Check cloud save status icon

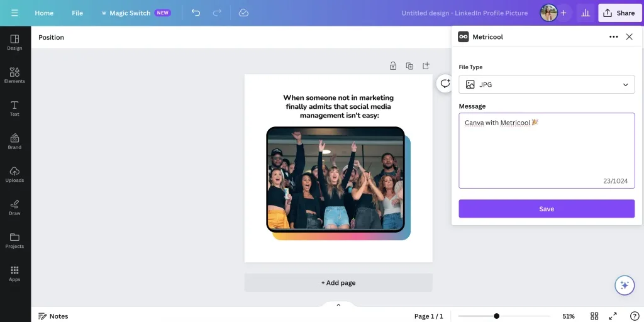pyautogui.click(x=243, y=13)
